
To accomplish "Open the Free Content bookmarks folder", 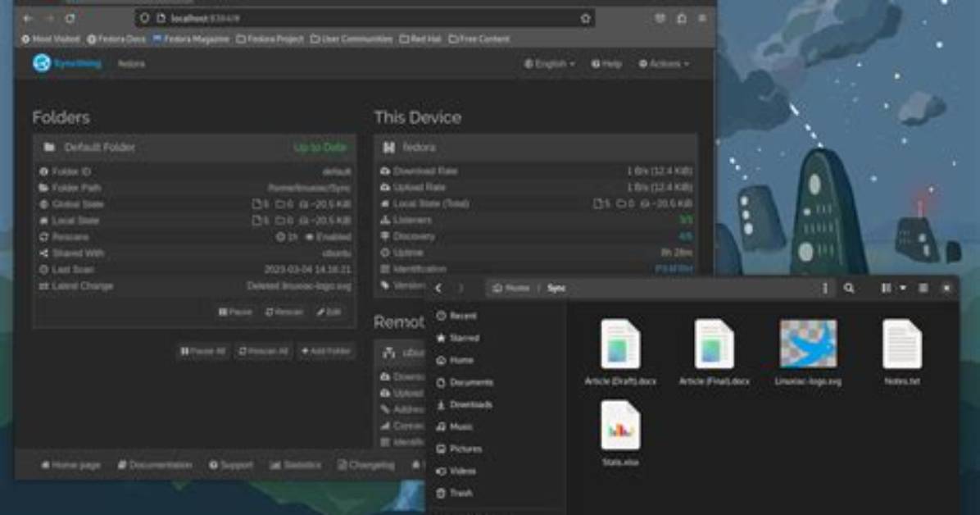I will point(479,39).
